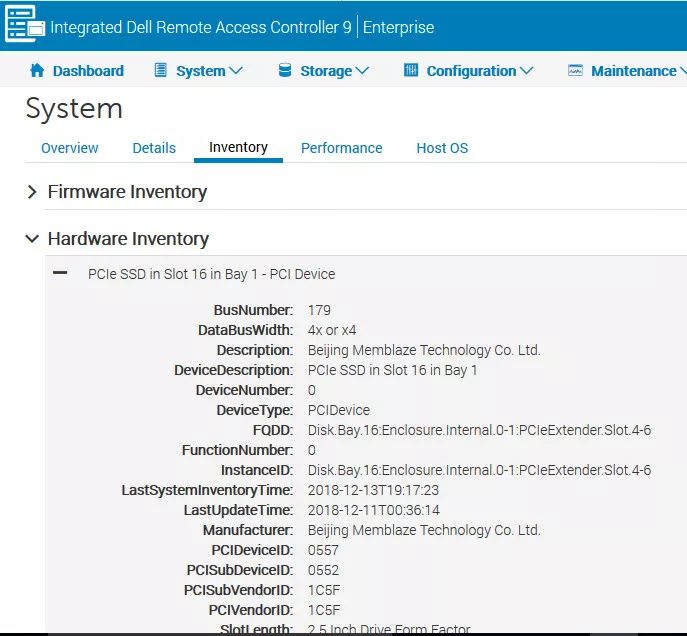Viewport: 687px width, 636px height.
Task: Click the Manufacturer field label
Action: pos(248,530)
